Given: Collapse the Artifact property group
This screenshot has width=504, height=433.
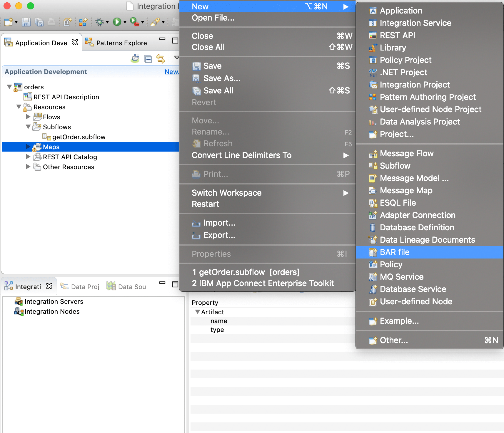Looking at the screenshot, I should pyautogui.click(x=198, y=312).
